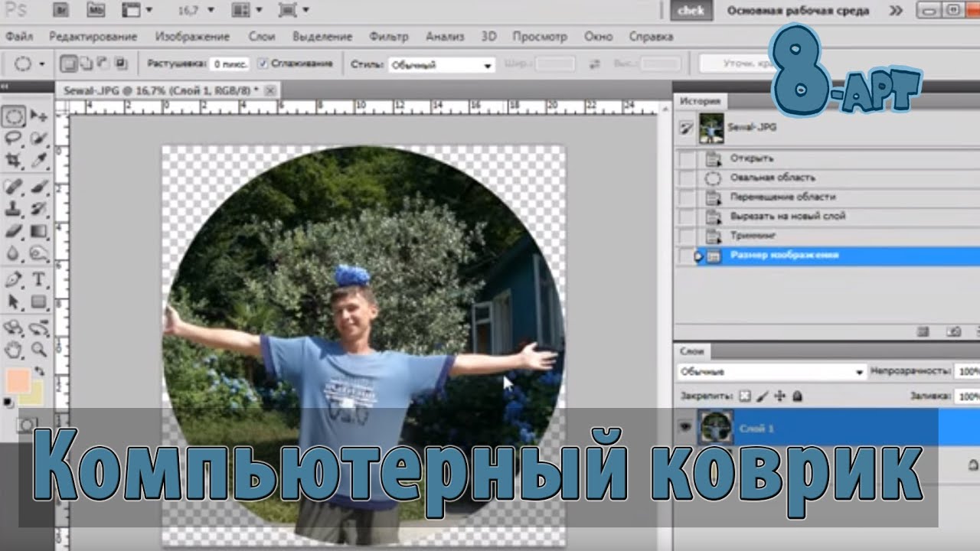This screenshot has height=551, width=980.
Task: Select the 3D Camera Rotate tool
Action: pyautogui.click(x=39, y=328)
